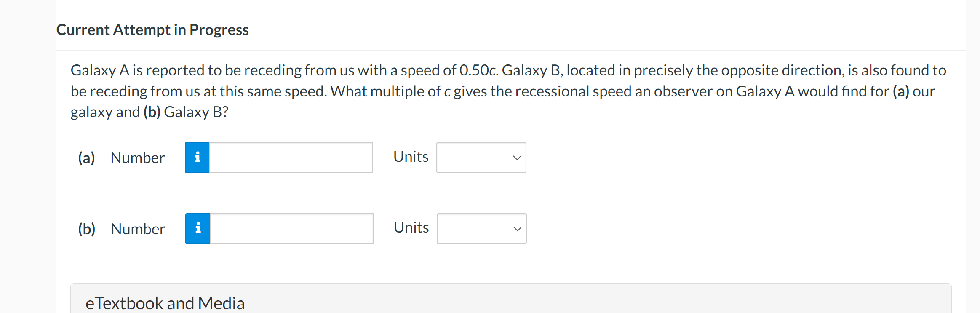Viewport: 980px width, 313px height.
Task: Click the Current Attempt in Progress header
Action: point(152,29)
